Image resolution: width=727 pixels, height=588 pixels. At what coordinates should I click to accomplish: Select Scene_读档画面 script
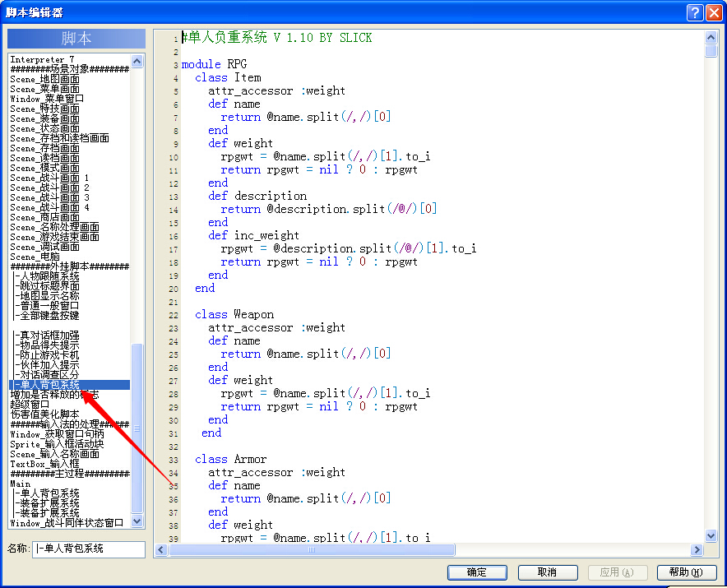click(44, 158)
